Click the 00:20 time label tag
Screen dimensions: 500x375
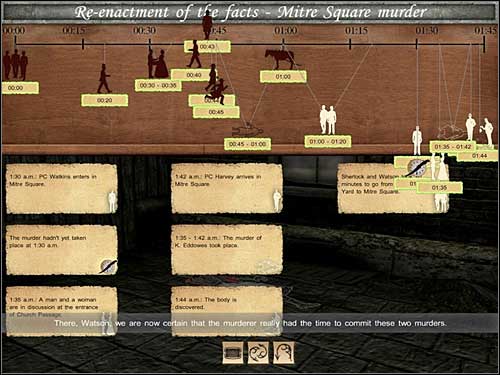coord(104,100)
